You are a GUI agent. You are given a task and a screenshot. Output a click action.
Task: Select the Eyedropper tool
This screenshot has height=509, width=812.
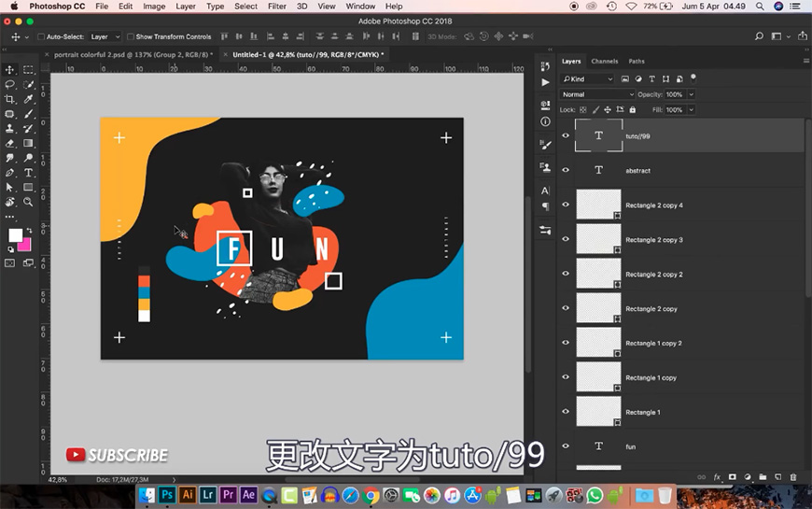pyautogui.click(x=29, y=99)
